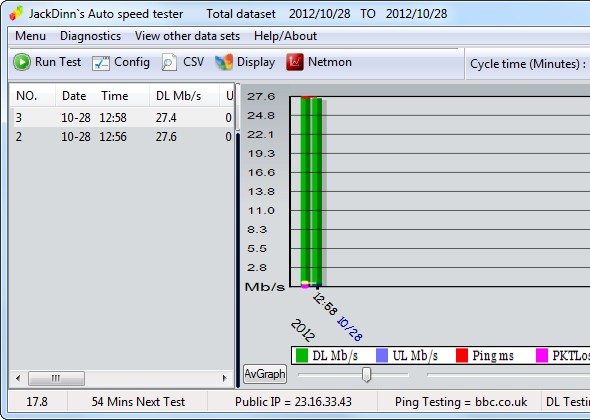Click the first green bar in the graph
The width and height of the screenshot is (590, 420).
(x=305, y=191)
